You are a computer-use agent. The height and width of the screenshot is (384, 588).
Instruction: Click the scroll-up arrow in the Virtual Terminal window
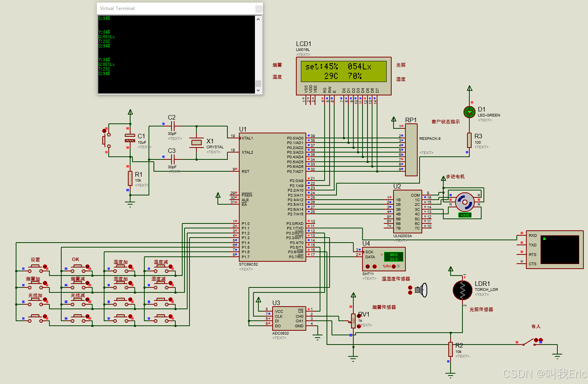[x=258, y=19]
